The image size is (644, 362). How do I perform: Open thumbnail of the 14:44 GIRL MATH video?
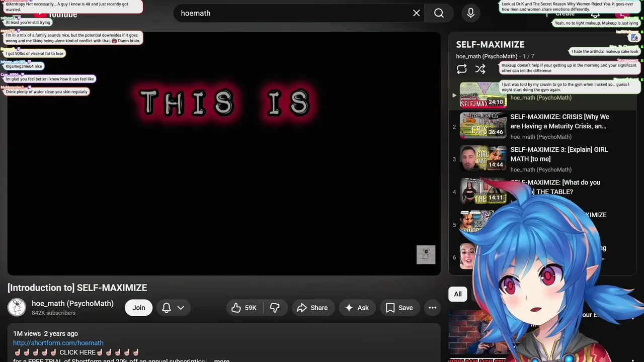(x=483, y=158)
